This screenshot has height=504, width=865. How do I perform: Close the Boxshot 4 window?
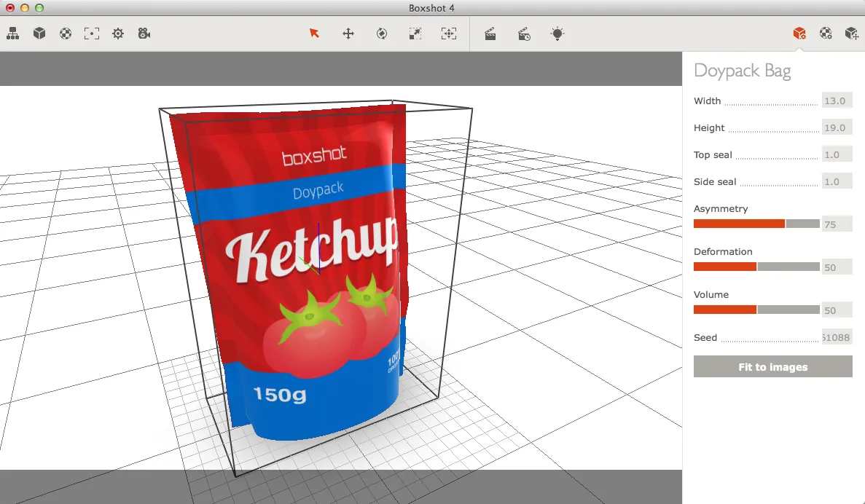pos(10,8)
